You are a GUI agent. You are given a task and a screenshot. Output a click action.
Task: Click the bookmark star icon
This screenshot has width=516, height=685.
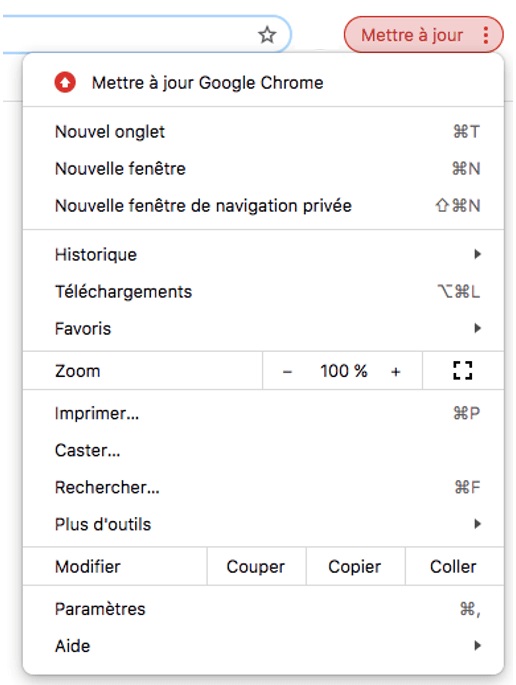click(x=267, y=35)
